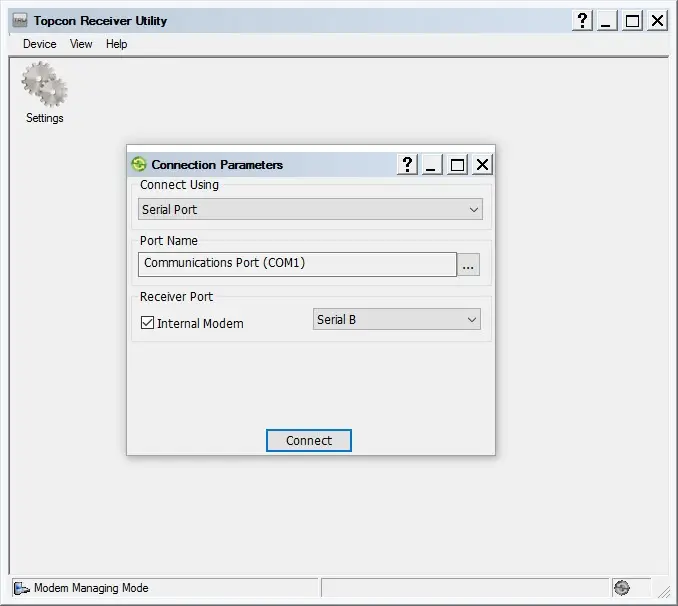Open help in Connection Parameters dialog
Viewport: 678px width, 606px height.
tap(407, 164)
